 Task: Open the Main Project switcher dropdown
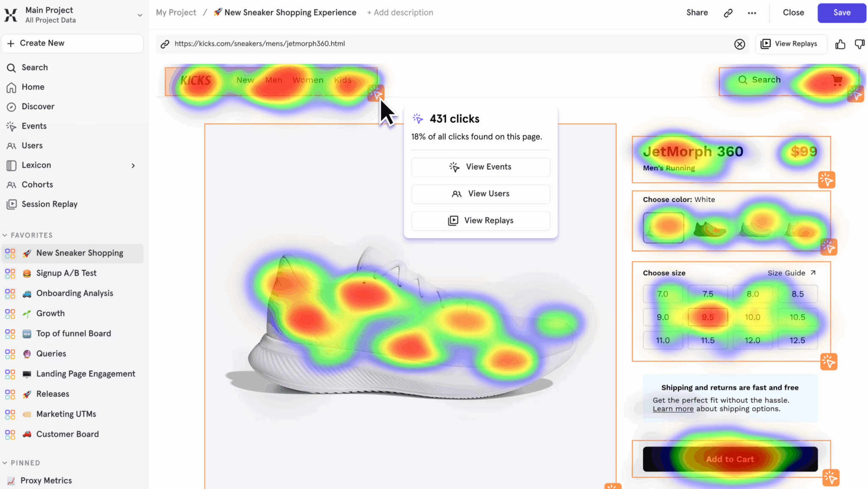click(x=140, y=14)
